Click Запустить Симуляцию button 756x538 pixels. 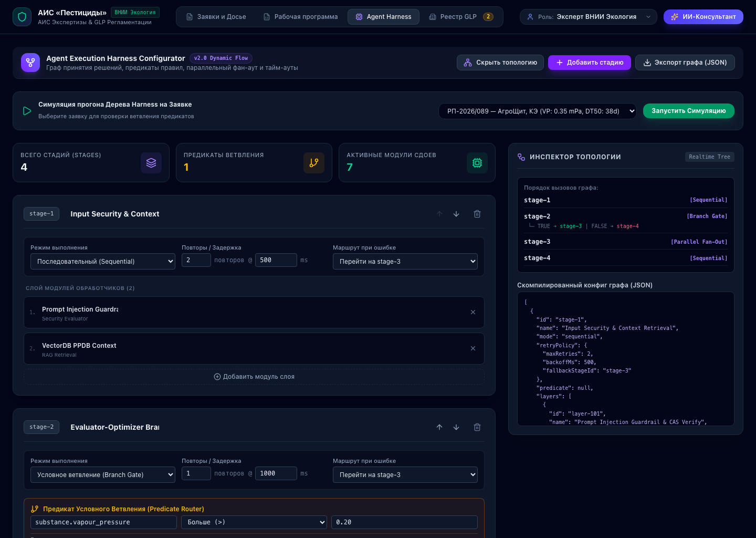coord(689,111)
